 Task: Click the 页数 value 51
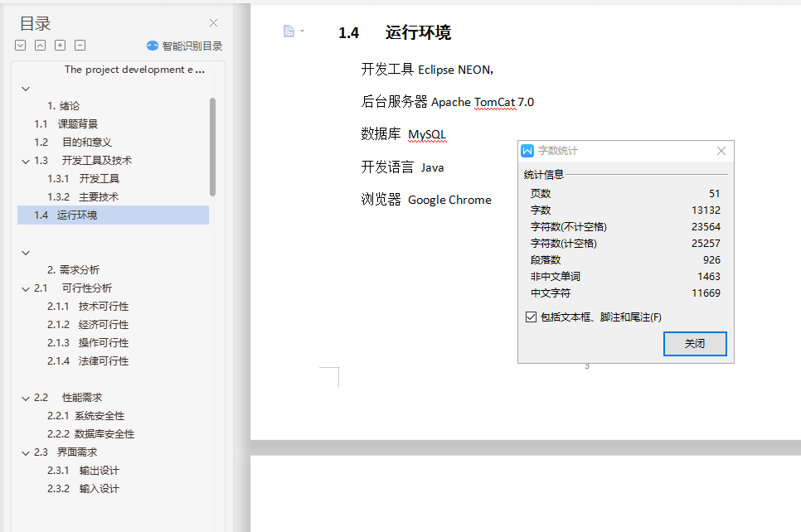point(715,194)
